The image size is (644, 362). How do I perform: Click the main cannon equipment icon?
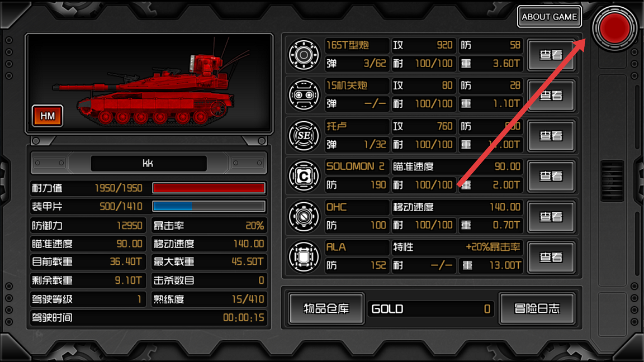click(304, 55)
